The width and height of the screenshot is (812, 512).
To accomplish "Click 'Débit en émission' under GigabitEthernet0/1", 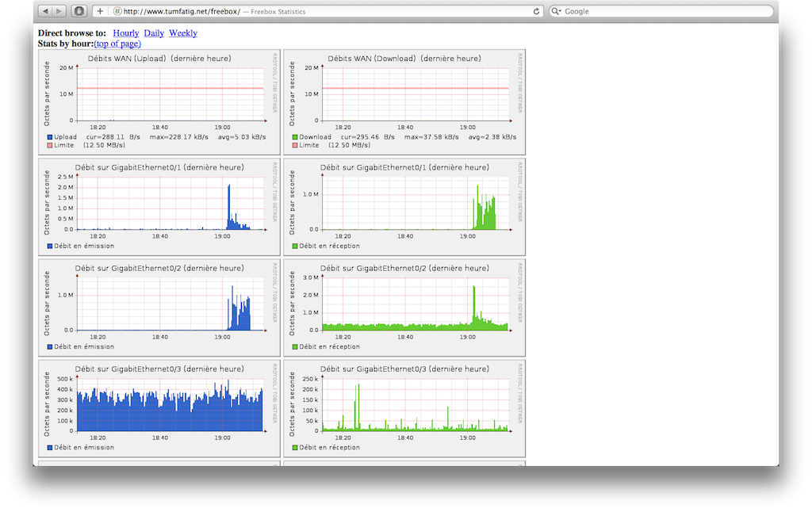I will [x=84, y=246].
